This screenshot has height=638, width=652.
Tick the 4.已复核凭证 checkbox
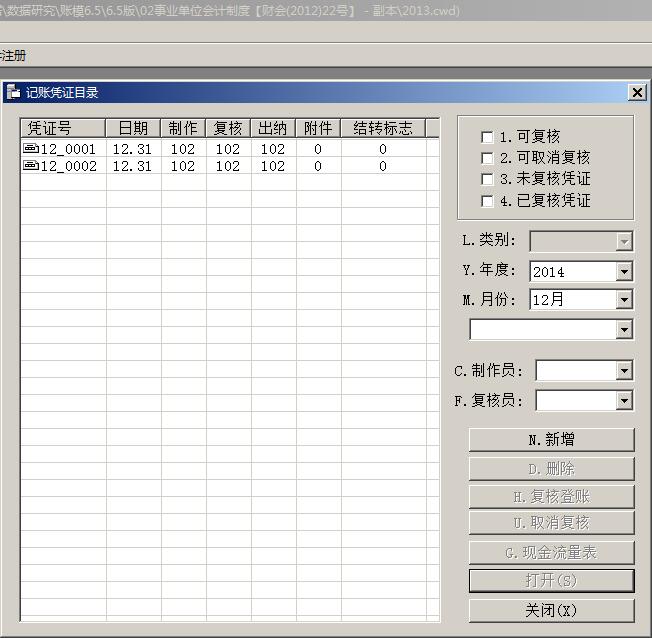(x=487, y=201)
